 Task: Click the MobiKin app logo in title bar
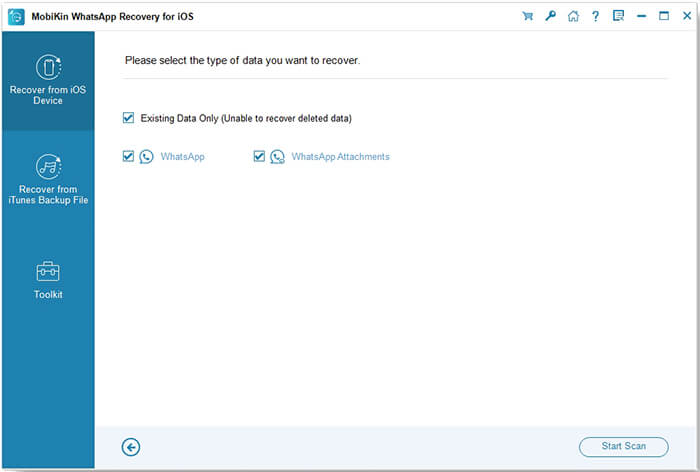pyautogui.click(x=16, y=16)
